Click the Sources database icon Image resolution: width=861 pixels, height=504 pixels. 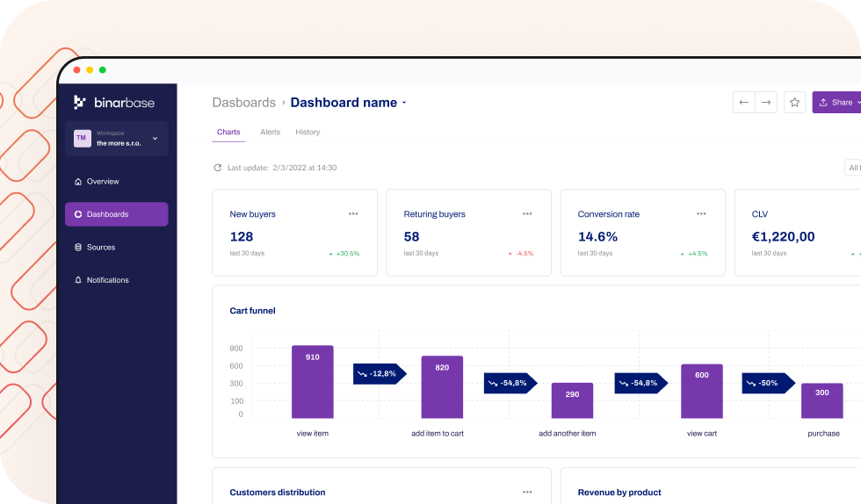78,247
